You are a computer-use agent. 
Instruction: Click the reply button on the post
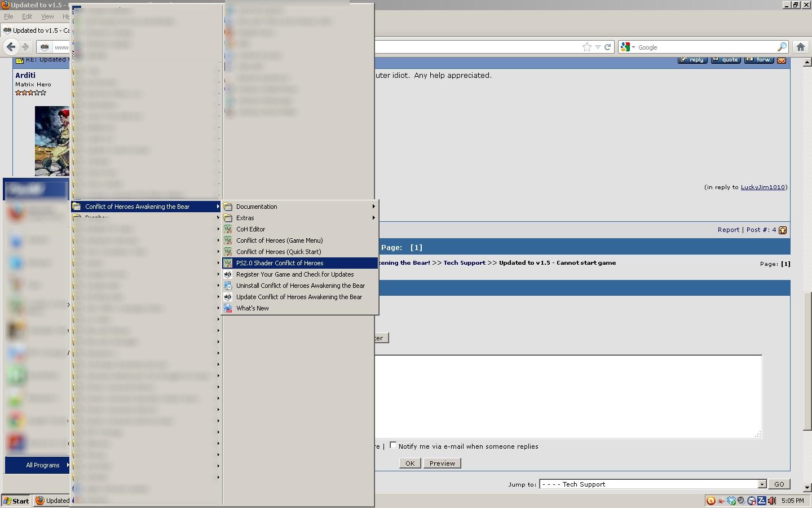692,60
